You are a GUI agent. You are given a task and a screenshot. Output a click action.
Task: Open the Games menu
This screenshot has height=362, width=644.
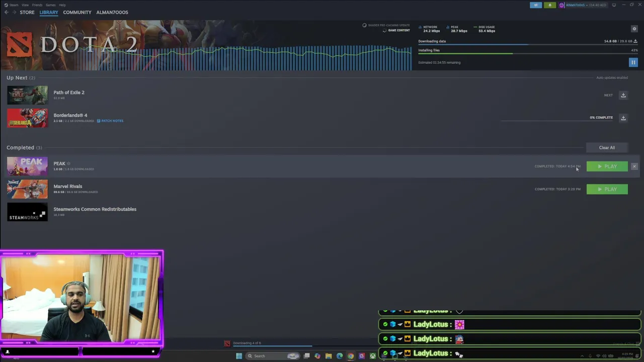pos(51,5)
